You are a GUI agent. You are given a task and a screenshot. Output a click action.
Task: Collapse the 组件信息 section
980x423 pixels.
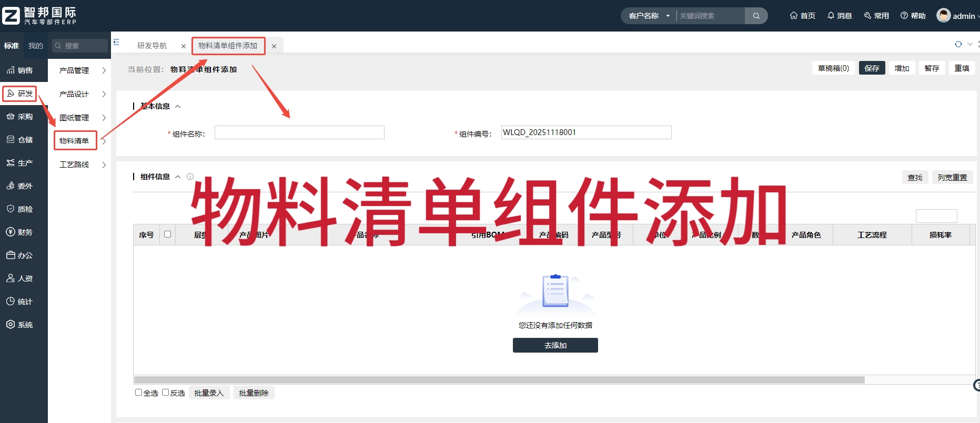coord(178,177)
